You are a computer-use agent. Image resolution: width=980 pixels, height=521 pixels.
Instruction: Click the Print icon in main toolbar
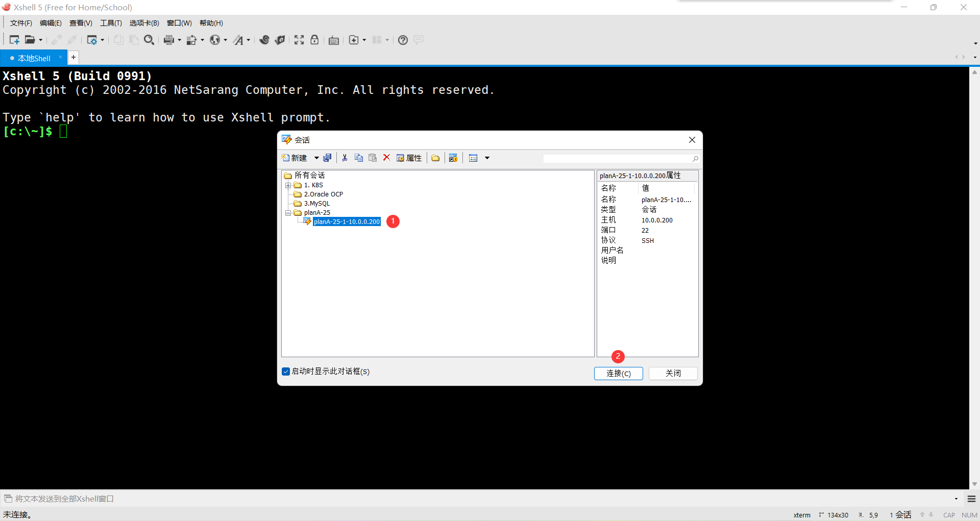click(x=169, y=40)
